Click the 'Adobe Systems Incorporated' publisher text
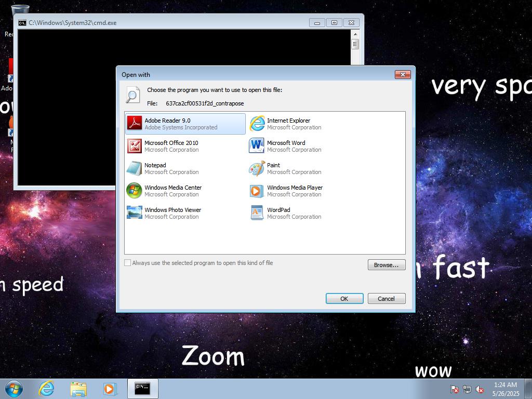 [x=181, y=128]
